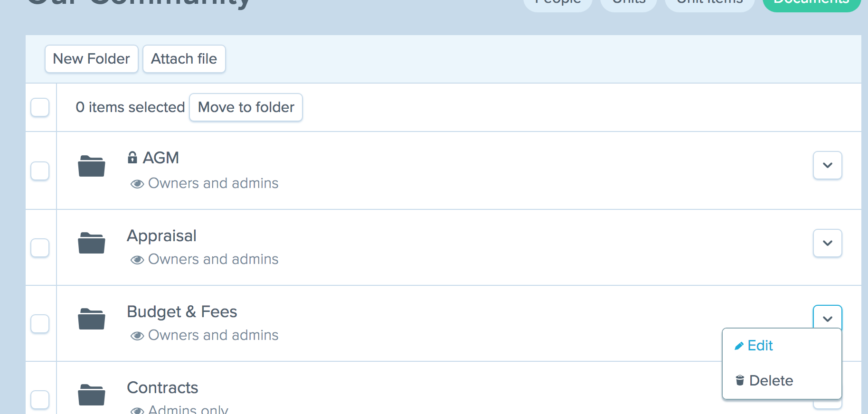Click the eye icon under Appraisal
868x414 pixels.
[x=137, y=260]
